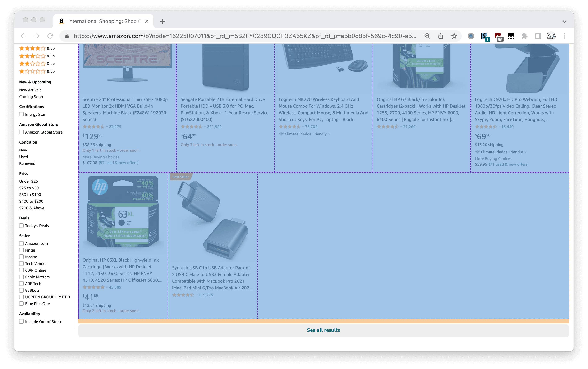Check the Amazon Global Store filter
Image resolution: width=588 pixels, height=369 pixels.
coord(22,132)
